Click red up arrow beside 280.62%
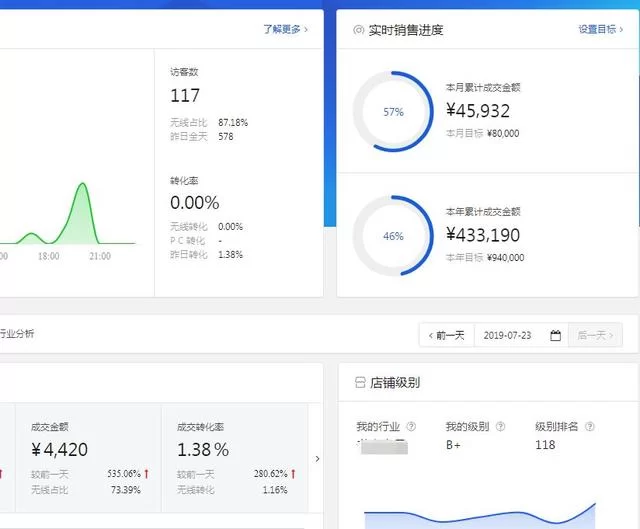640x529 pixels. [292, 474]
